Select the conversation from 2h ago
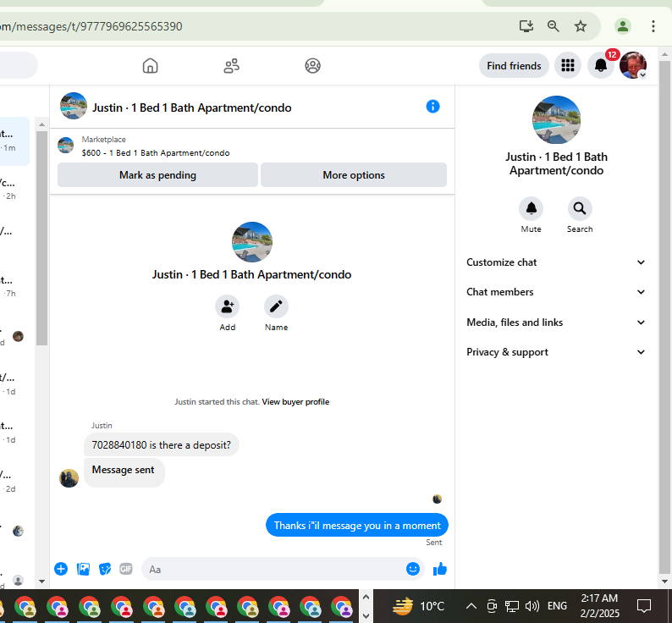 pyautogui.click(x=14, y=190)
